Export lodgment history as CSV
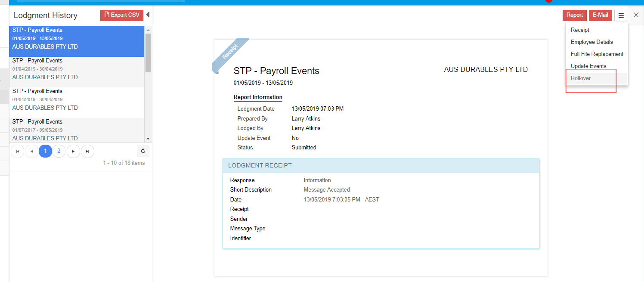 pos(122,15)
